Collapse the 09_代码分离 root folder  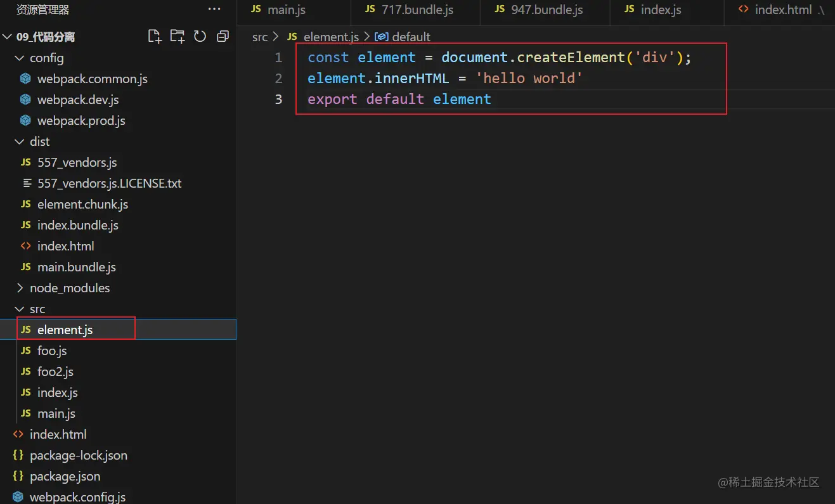click(x=8, y=37)
